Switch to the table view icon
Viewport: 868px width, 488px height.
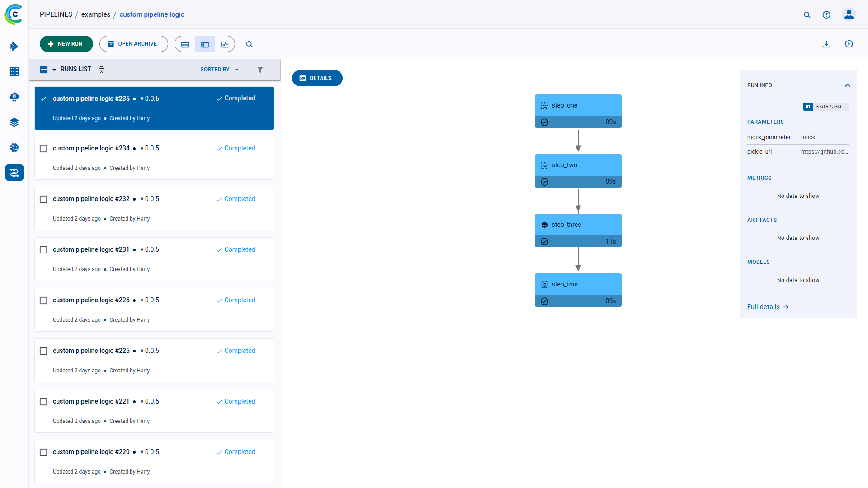(x=185, y=44)
